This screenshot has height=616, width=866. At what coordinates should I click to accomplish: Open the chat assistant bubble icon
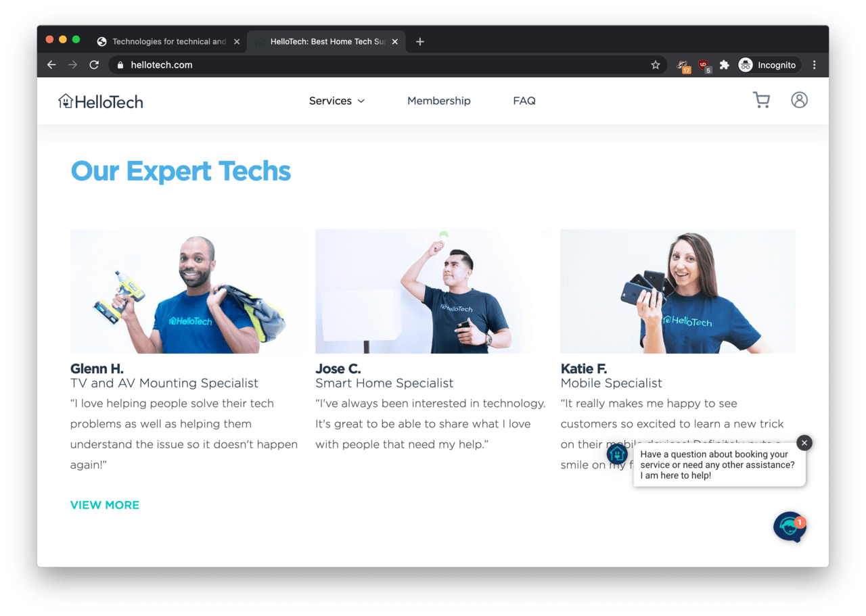pos(790,527)
